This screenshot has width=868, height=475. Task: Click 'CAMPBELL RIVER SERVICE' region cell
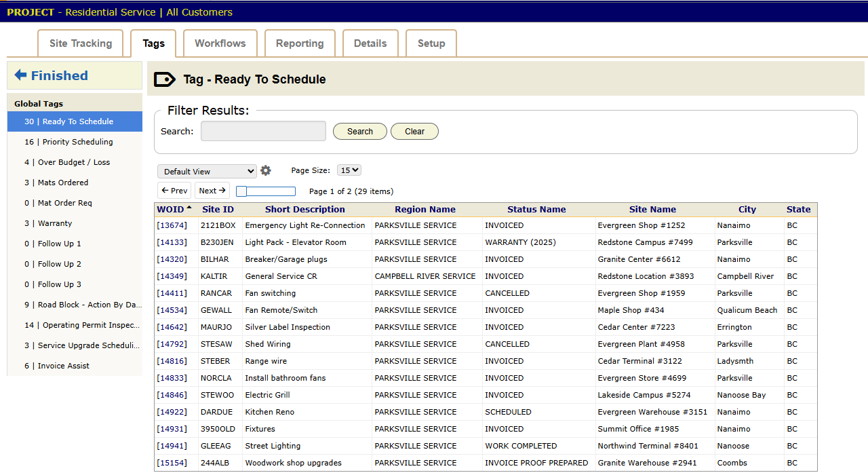[425, 276]
